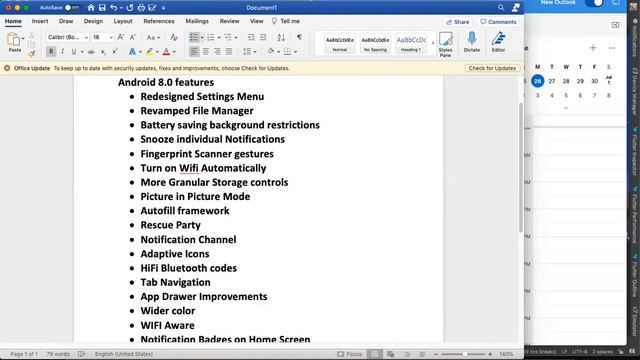
Task: Toggle the New Outlook switch
Action: [x=594, y=3]
